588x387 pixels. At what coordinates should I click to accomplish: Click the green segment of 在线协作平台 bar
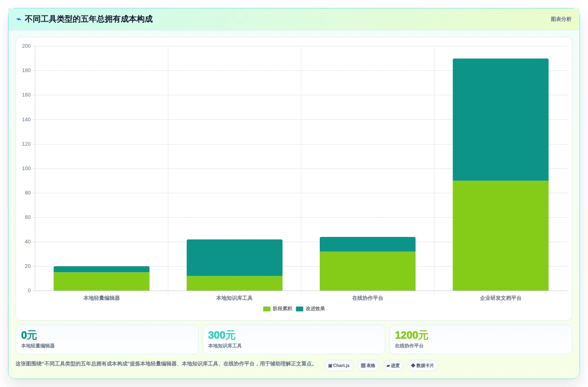point(368,271)
